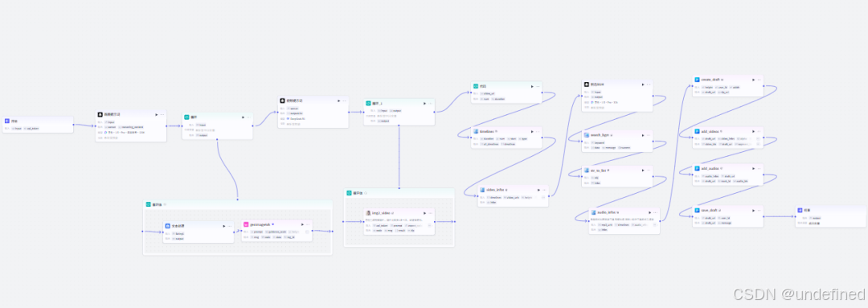This screenshot has width=868, height=308.
Task: Click the video_infos node plugin icon
Action: coord(482,190)
